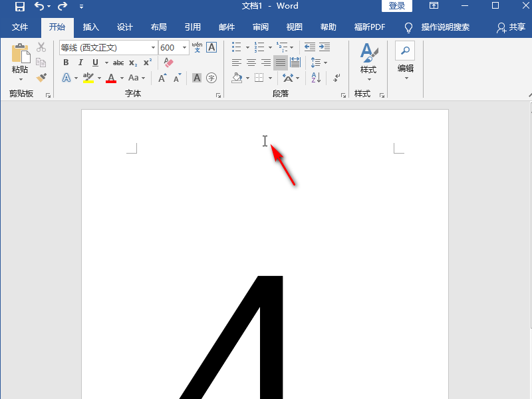Click the 共享 share button

pos(511,27)
